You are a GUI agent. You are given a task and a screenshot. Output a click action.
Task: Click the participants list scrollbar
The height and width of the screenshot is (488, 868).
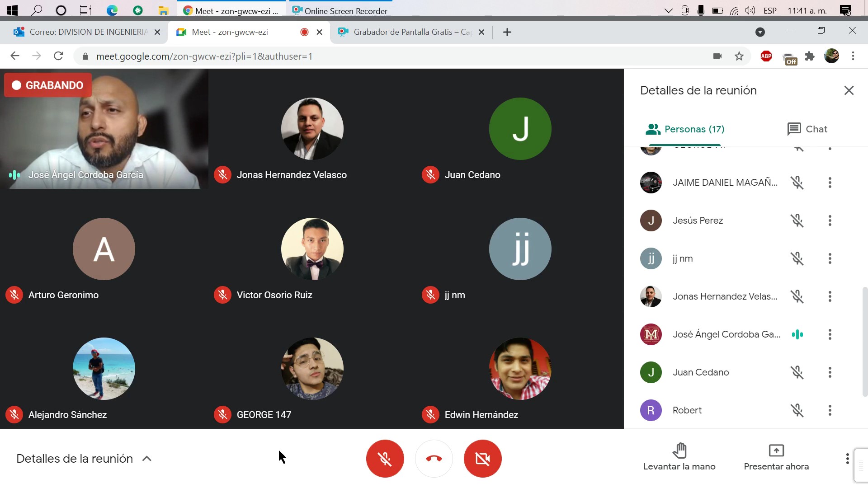click(x=865, y=342)
